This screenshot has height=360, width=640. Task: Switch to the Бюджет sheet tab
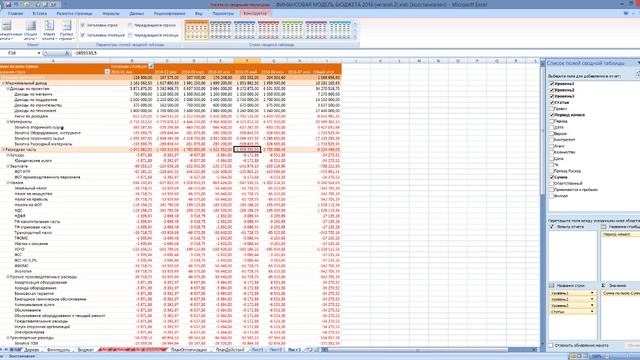tap(86, 350)
